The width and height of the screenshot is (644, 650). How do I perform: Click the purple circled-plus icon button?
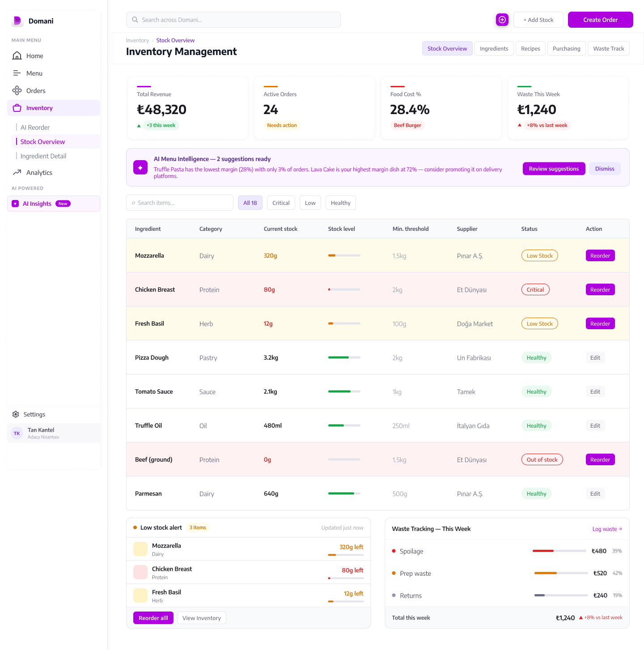[502, 20]
